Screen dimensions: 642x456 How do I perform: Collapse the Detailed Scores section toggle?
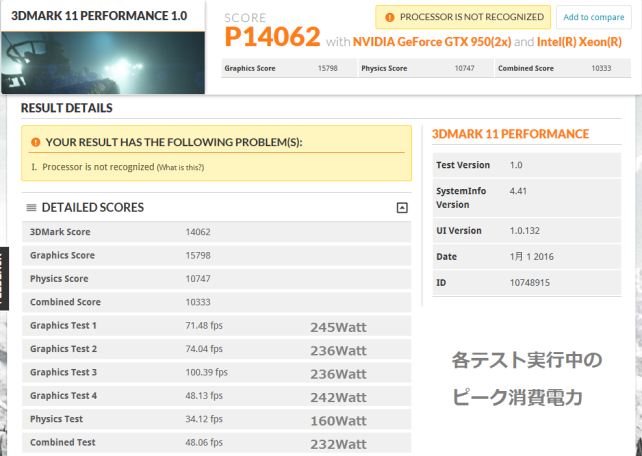(x=402, y=208)
